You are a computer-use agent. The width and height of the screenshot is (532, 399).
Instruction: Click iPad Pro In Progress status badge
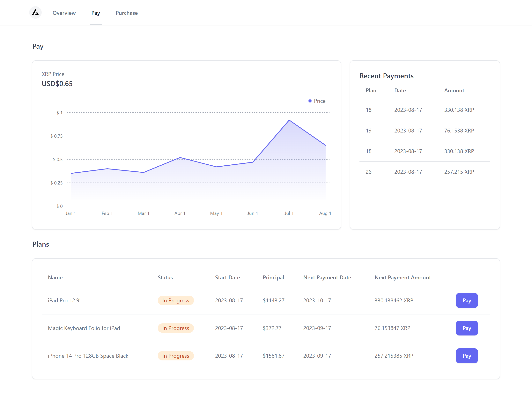(176, 300)
